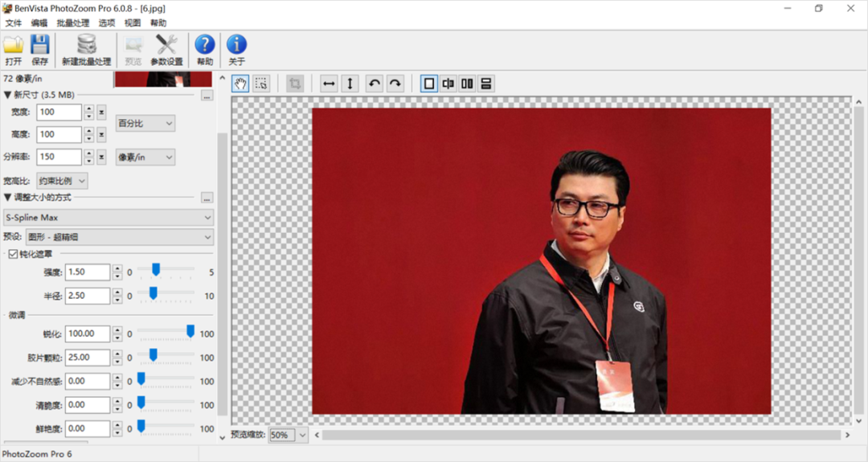Select the hand pan tool
Screen dimensions: 868x462
(x=240, y=84)
